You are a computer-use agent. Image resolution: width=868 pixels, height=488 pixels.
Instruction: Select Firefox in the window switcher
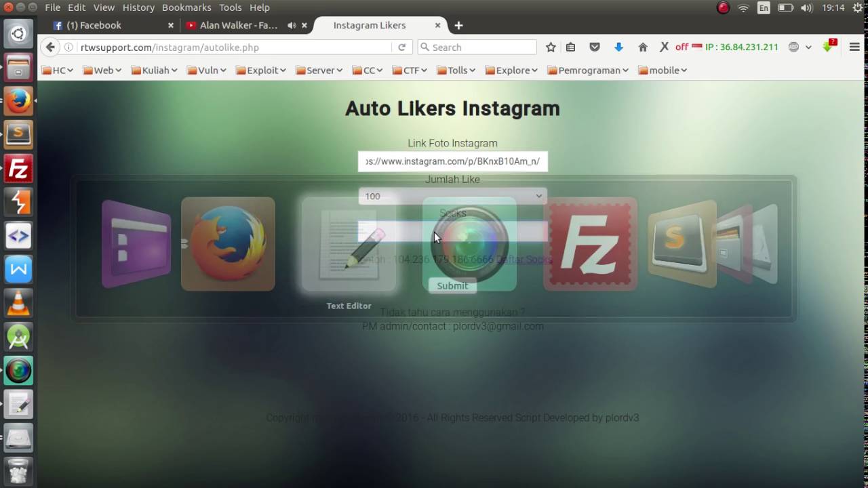[x=228, y=244]
